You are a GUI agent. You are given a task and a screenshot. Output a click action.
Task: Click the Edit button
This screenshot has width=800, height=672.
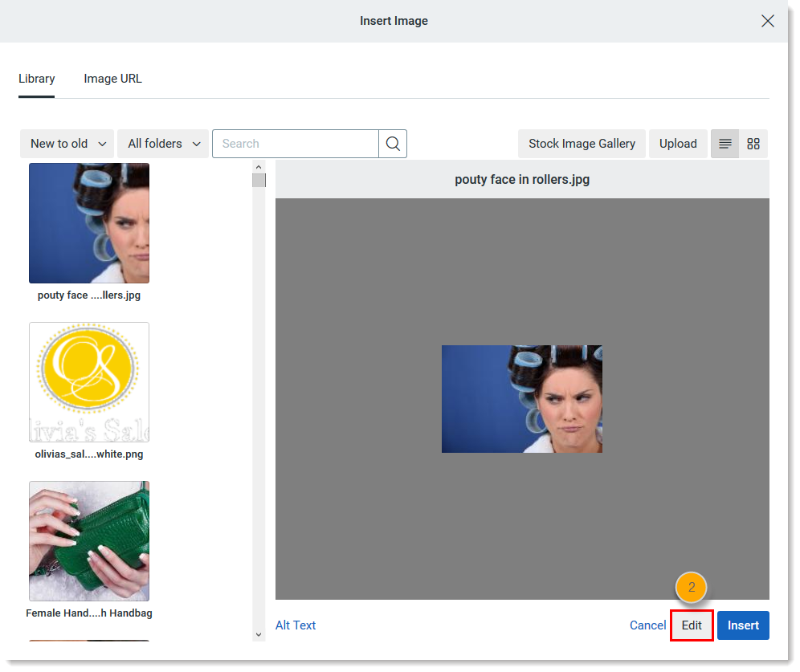point(692,625)
